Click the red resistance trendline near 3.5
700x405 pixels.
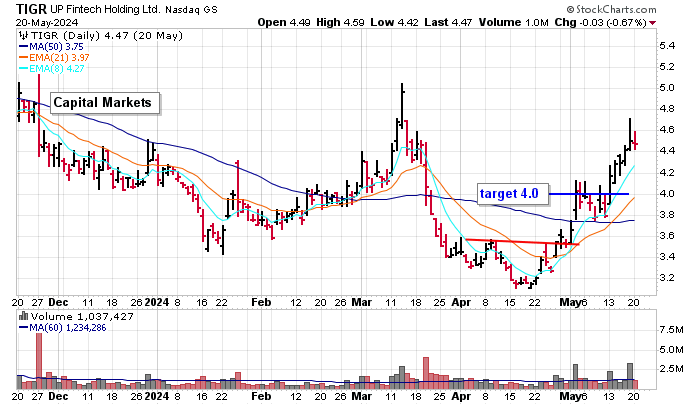pyautogui.click(x=522, y=242)
